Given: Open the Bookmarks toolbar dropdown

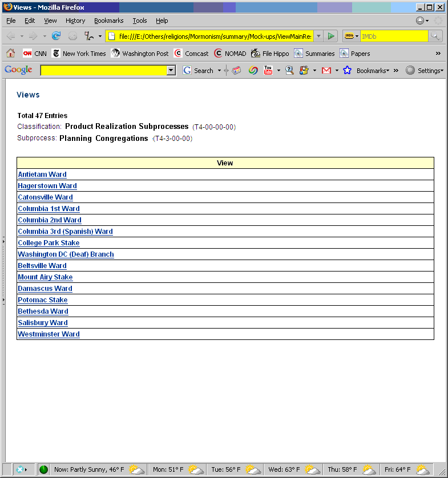Looking at the screenshot, I should (373, 70).
